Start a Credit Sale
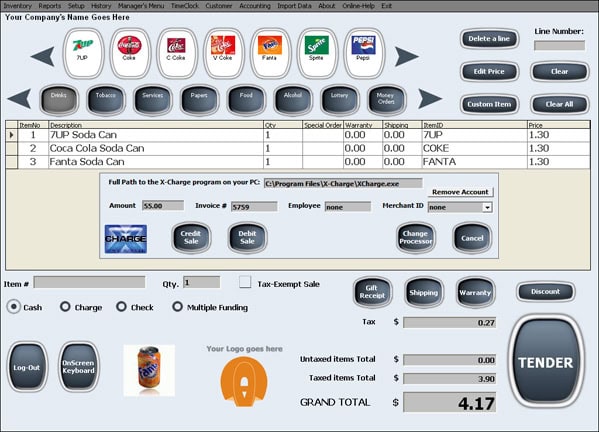The width and height of the screenshot is (599, 432). (x=191, y=238)
